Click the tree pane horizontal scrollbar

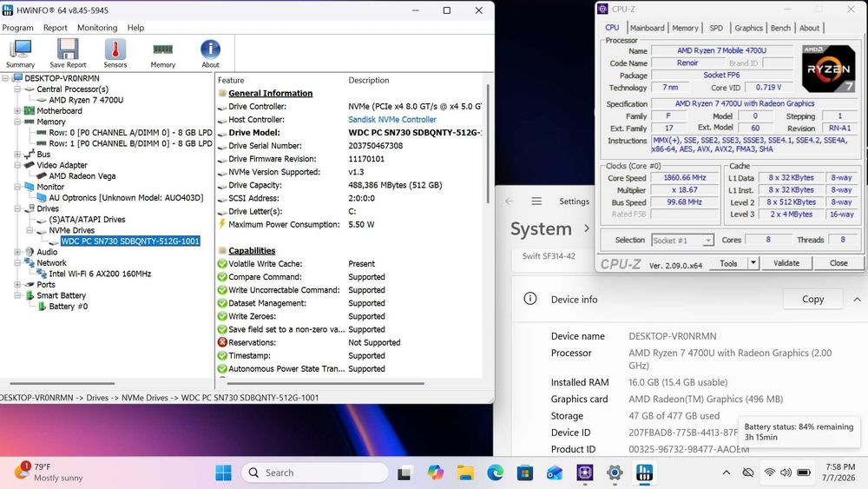point(62,383)
